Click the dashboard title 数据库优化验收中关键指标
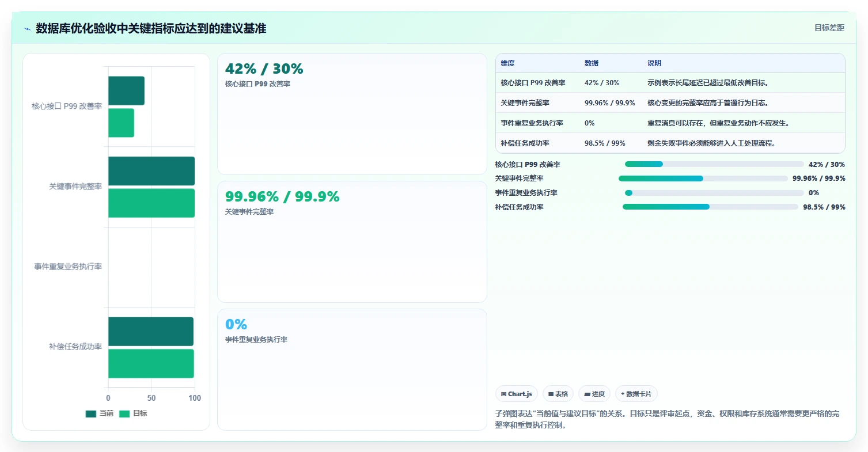The image size is (868, 452). 151,29
